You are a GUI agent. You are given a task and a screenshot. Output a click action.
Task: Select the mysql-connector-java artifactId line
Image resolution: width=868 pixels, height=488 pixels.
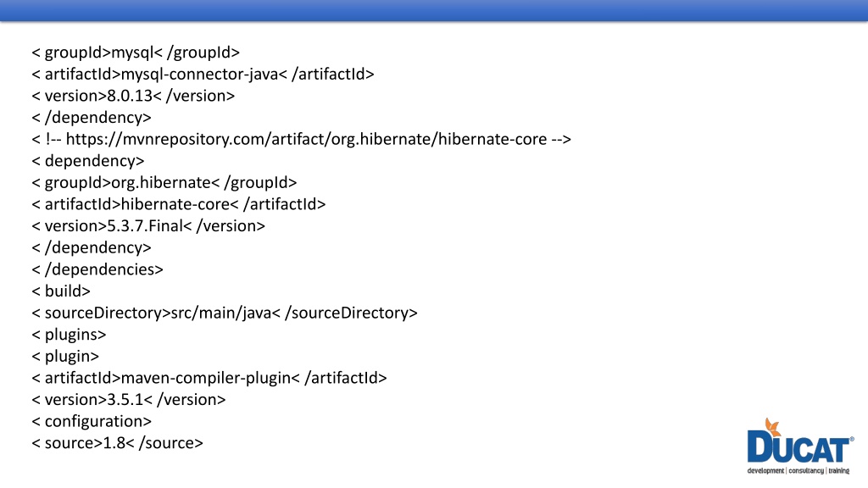(x=203, y=75)
